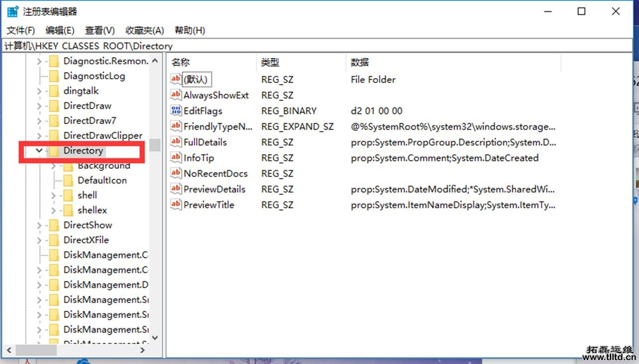639x364 pixels.
Task: Open the 文件(F) menu
Action: [20, 30]
